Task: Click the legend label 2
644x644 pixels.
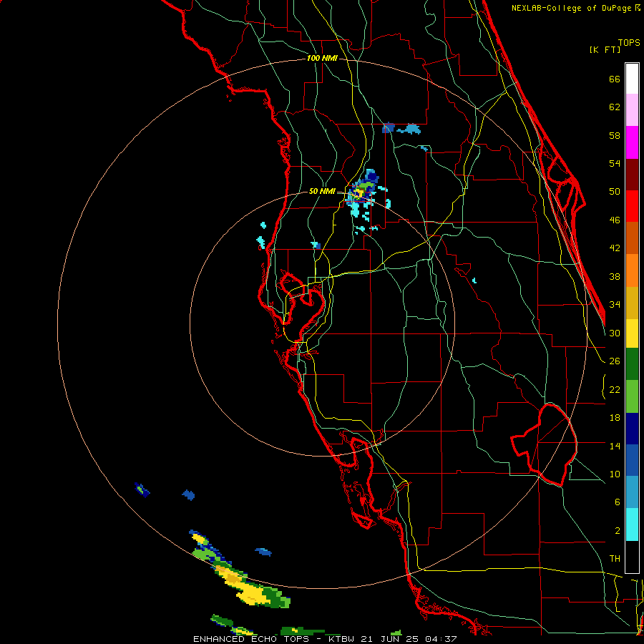Action: click(x=618, y=531)
